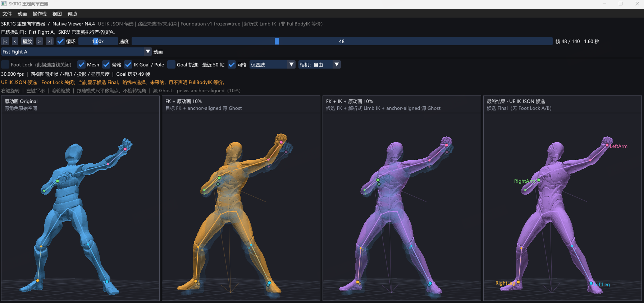Click the 播放 play button
This screenshot has height=303, width=644.
[x=27, y=41]
